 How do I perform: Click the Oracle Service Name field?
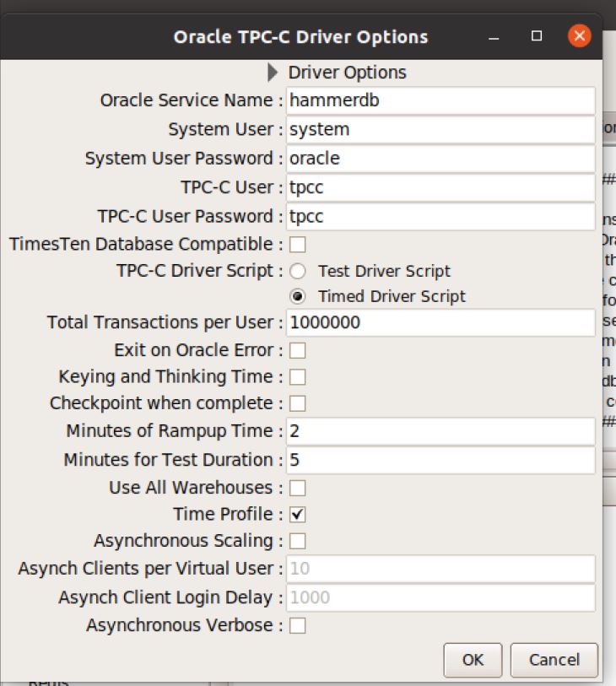pyautogui.click(x=440, y=100)
